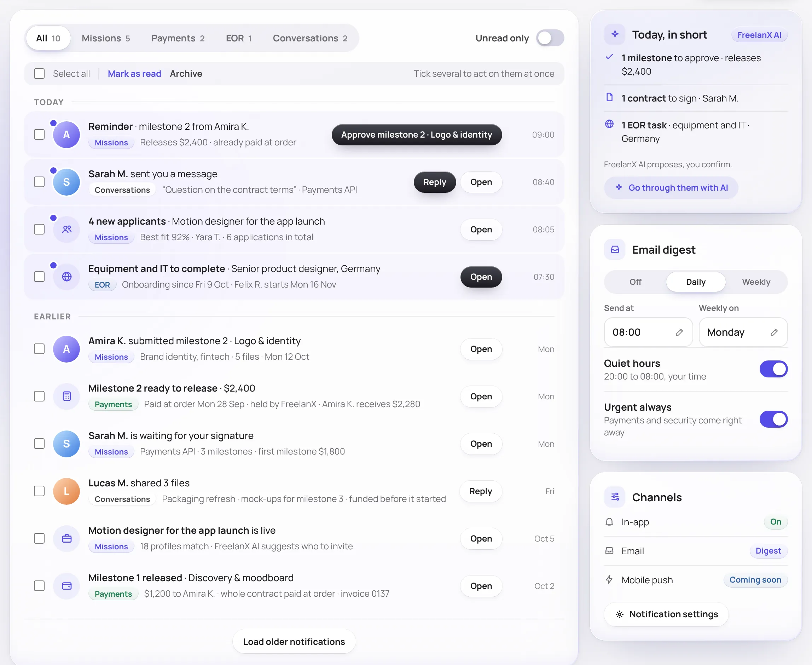Click Approve milestone 2 · Logo & identity
This screenshot has height=665, width=812.
[x=417, y=135]
